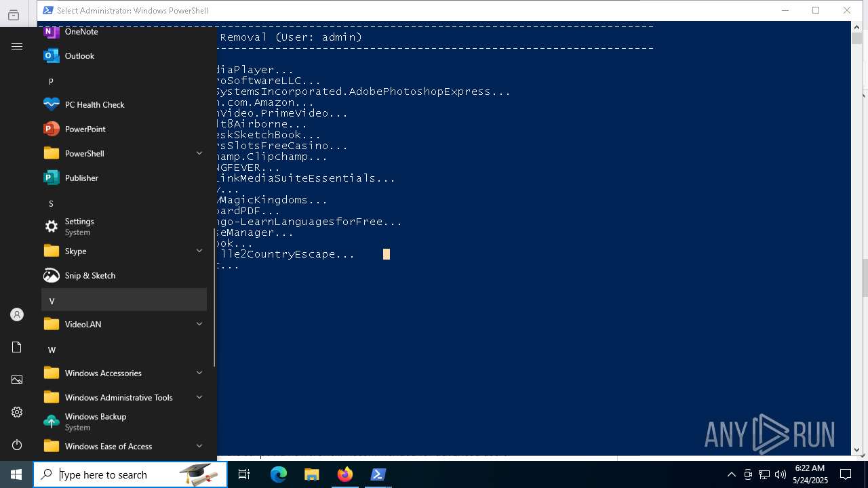Launch PowerPoint from the Start menu
This screenshot has height=488, width=868.
[x=124, y=129]
